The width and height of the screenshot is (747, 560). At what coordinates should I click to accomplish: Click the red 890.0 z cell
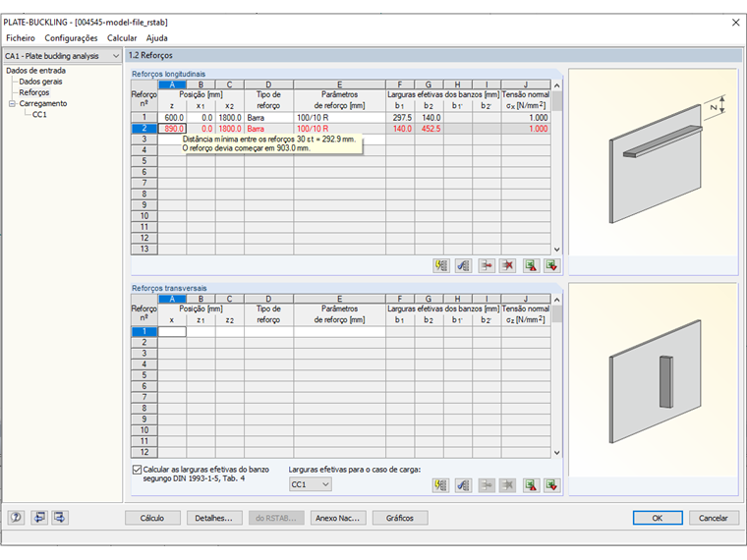coord(172,129)
